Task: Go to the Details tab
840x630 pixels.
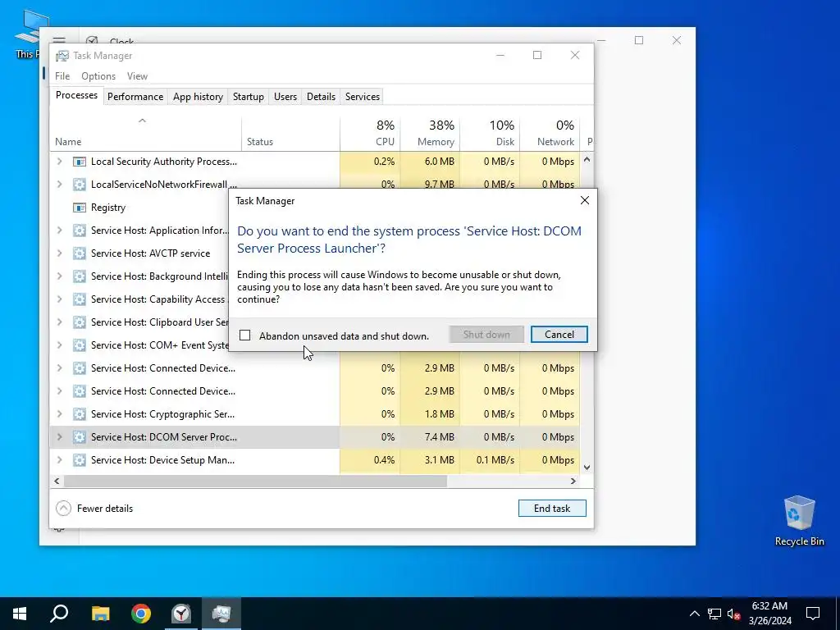Action: coord(321,97)
